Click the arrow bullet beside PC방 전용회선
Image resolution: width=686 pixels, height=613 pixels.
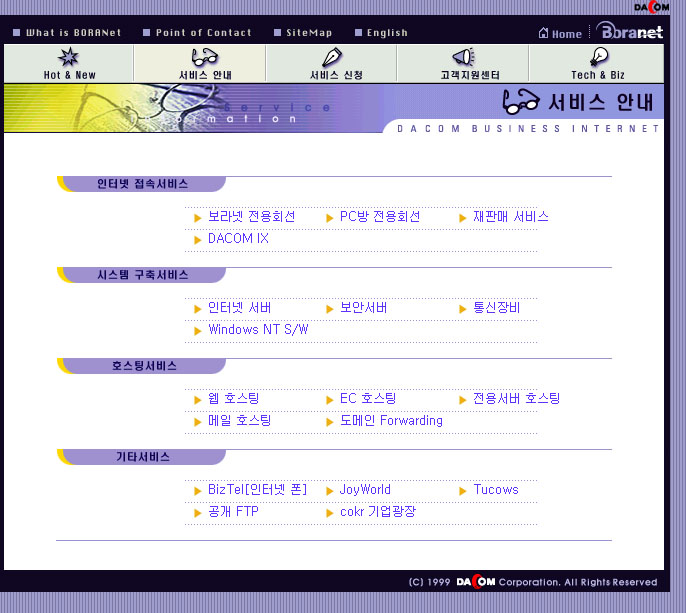tap(329, 218)
